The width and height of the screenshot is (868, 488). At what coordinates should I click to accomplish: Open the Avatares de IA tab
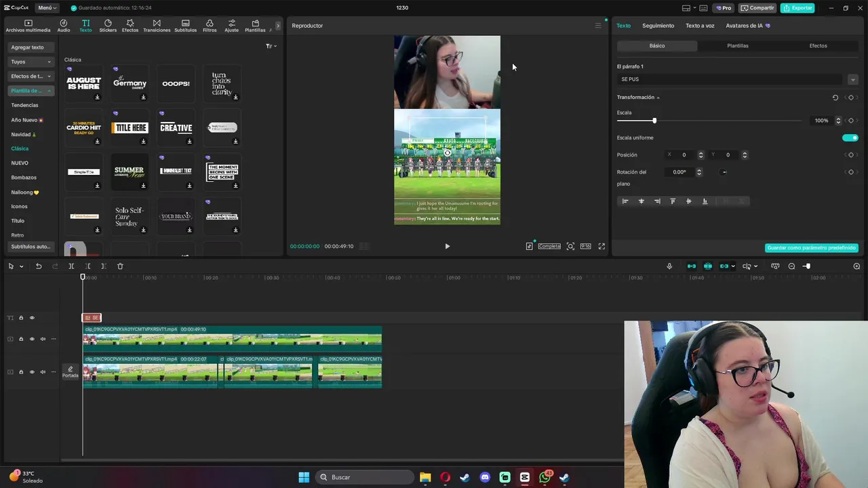pyautogui.click(x=747, y=26)
